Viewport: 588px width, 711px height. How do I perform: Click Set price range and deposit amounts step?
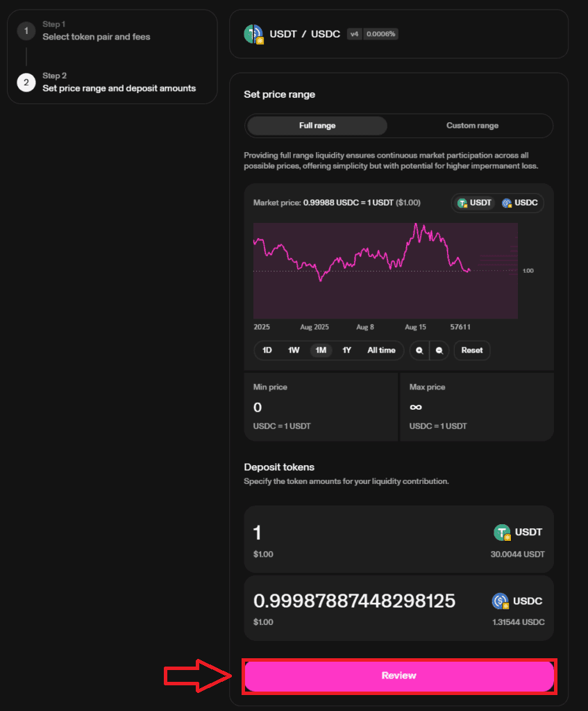click(x=119, y=88)
